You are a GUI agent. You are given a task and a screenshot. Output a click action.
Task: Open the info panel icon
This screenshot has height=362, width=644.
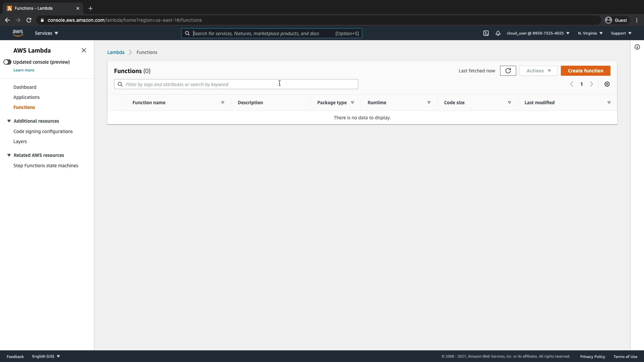click(x=637, y=47)
